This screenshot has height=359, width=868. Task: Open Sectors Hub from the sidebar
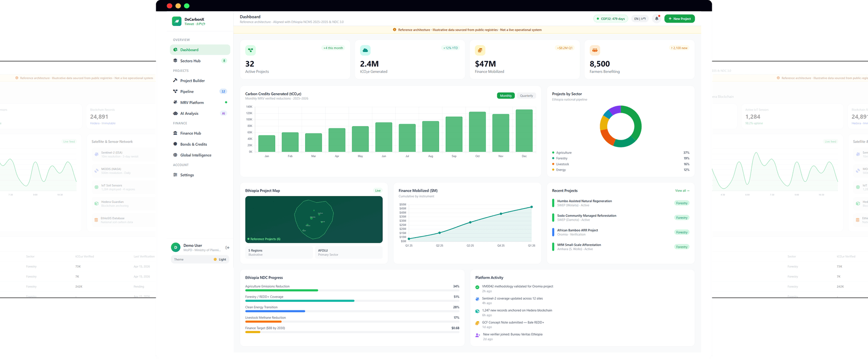[200, 61]
